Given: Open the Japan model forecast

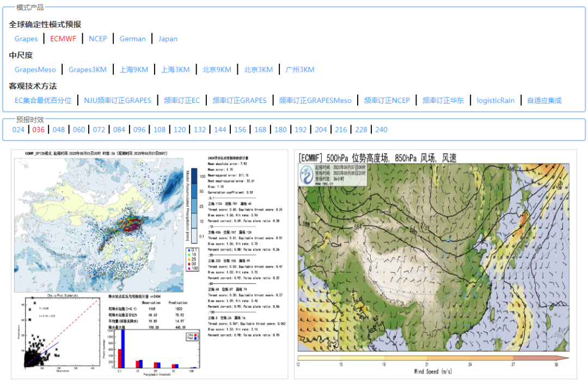Looking at the screenshot, I should pos(168,39).
